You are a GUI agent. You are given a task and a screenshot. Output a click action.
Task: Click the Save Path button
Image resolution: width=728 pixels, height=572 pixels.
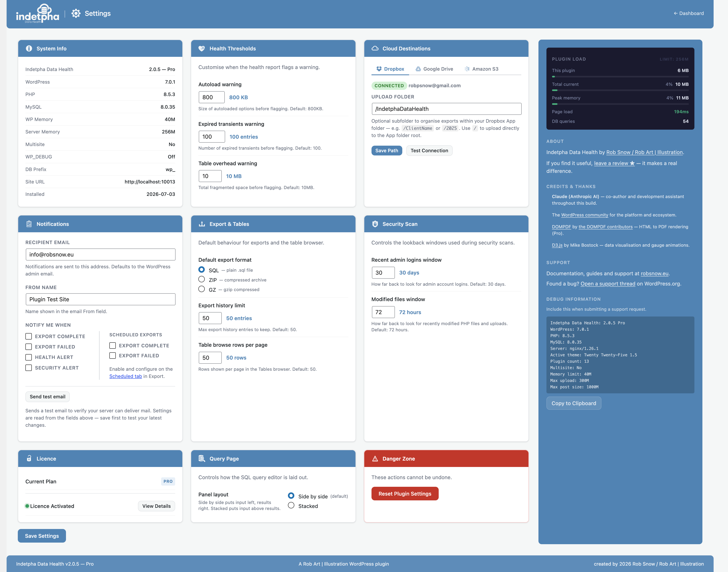coord(386,151)
